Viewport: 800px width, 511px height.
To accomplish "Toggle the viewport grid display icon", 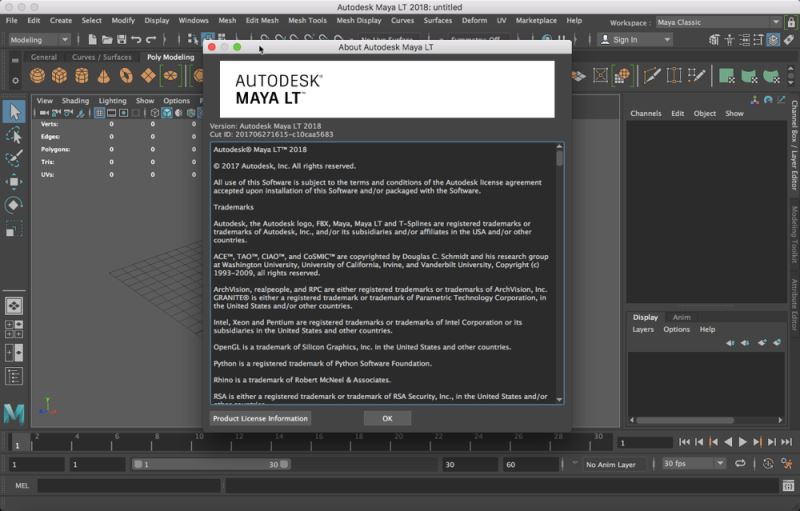I will [99, 113].
